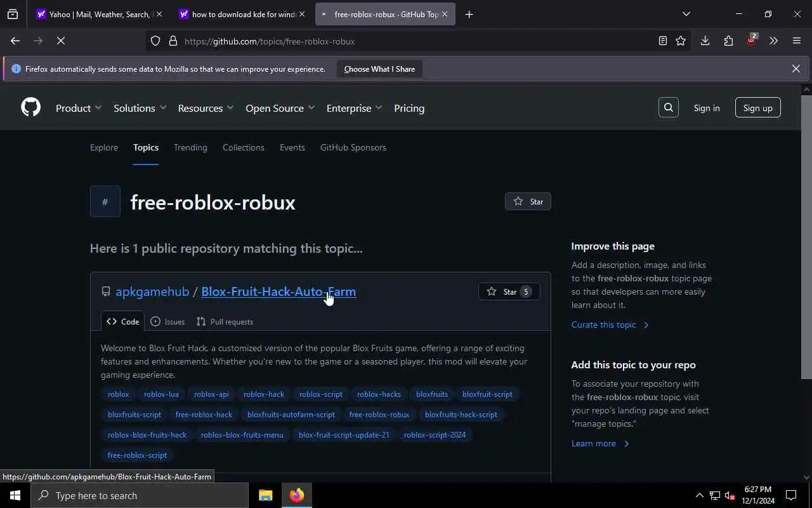This screenshot has height=508, width=812.
Task: Click Curate this topic link
Action: coord(610,324)
